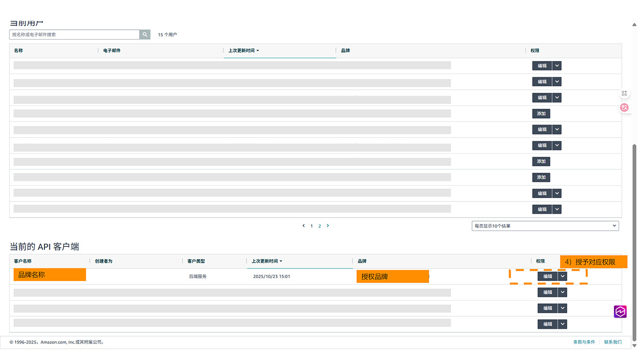Sort API clients by 上次更新时间 column
Viewport: 640px width, 364px height.
pyautogui.click(x=267, y=262)
